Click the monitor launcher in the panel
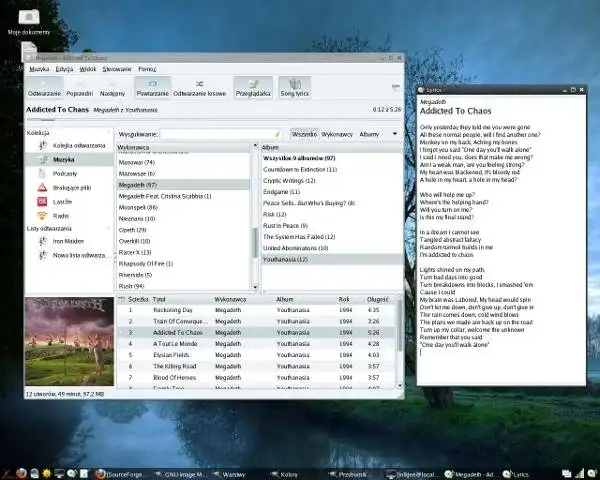The image size is (600, 480). 59,474
